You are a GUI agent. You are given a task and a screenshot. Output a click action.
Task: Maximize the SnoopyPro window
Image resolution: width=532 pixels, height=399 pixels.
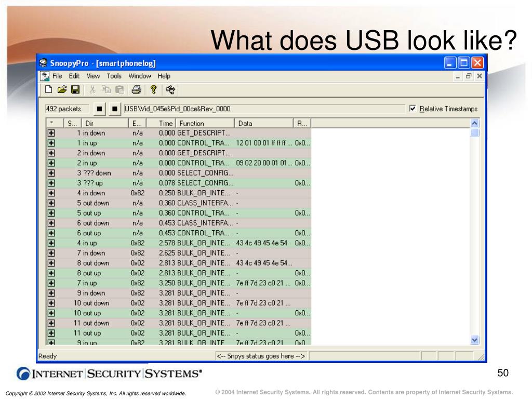(x=464, y=63)
